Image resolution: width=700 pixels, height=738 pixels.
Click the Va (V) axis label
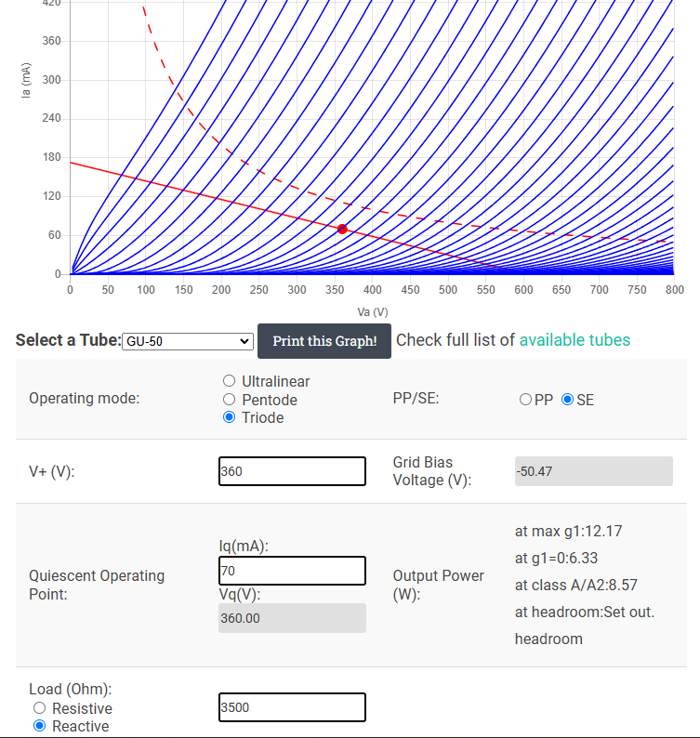pos(373,312)
